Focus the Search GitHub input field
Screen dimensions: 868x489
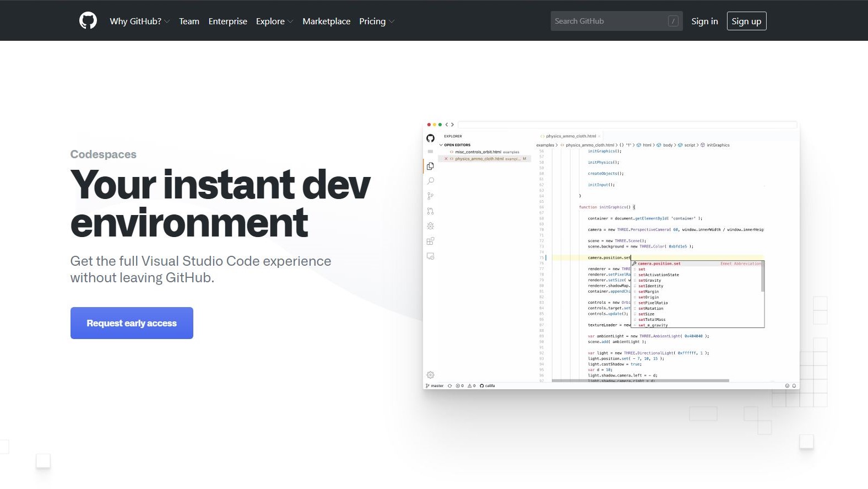(609, 21)
